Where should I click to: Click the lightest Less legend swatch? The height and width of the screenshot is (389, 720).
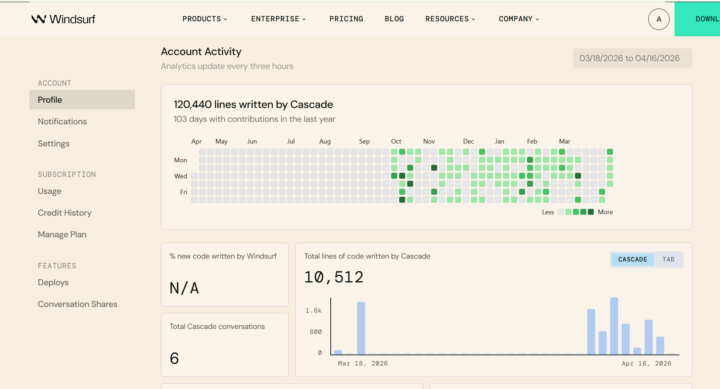tap(561, 212)
